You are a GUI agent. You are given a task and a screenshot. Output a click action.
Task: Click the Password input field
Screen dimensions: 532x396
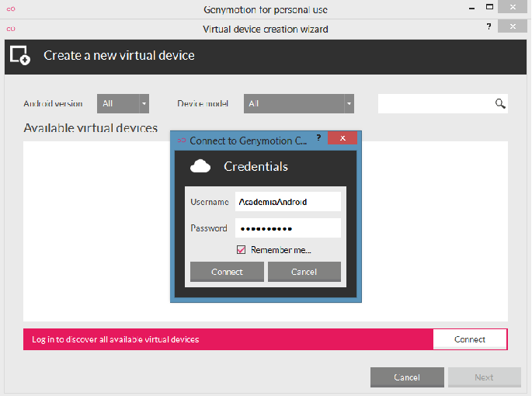pos(287,228)
